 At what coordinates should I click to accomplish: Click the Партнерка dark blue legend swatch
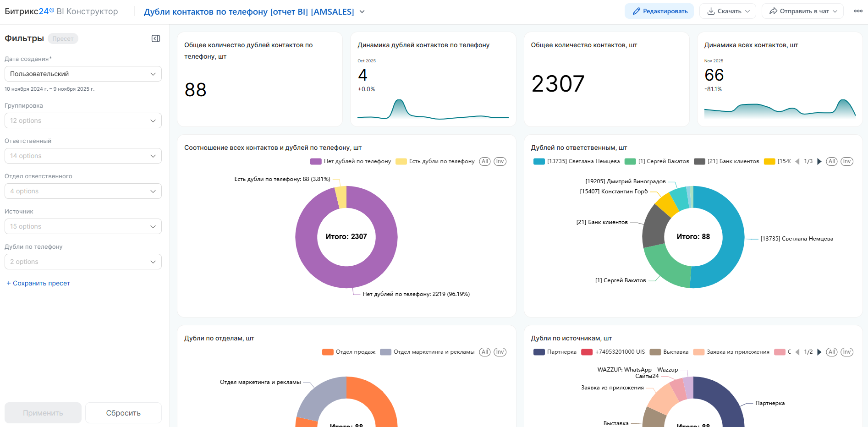click(539, 352)
